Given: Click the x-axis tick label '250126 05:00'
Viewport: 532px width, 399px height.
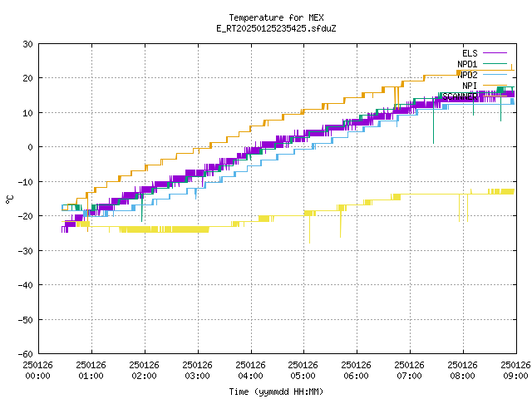Looking at the screenshot, I should (x=303, y=370).
